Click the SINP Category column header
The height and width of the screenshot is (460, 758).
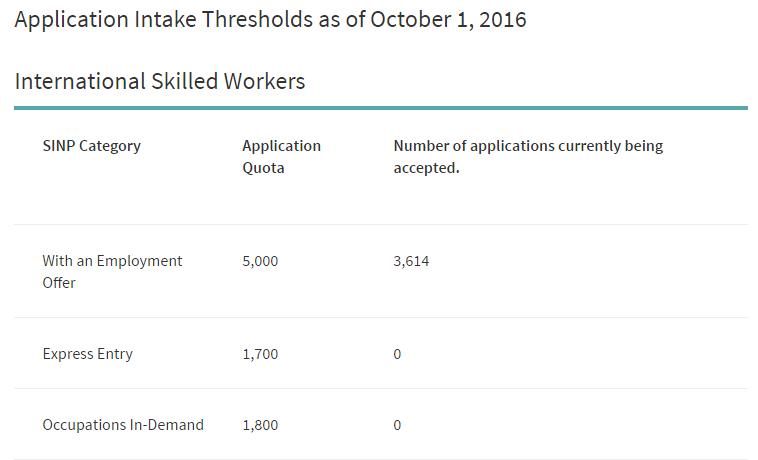coord(92,146)
